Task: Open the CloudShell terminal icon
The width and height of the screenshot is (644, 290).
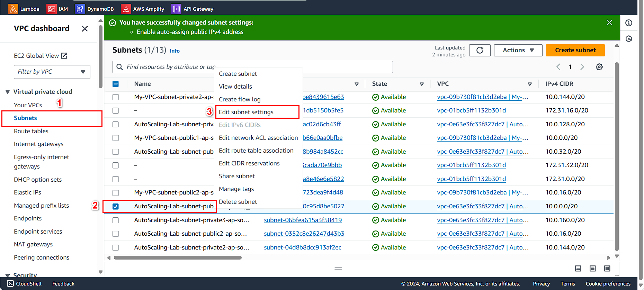Action: tap(10, 283)
